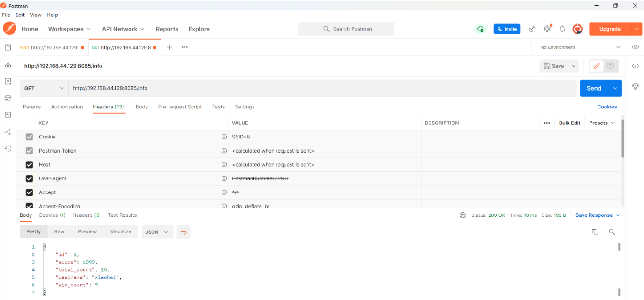This screenshot has width=644, height=300.
Task: Uncheck the Accept-Encoding header checkbox
Action: [x=30, y=206]
